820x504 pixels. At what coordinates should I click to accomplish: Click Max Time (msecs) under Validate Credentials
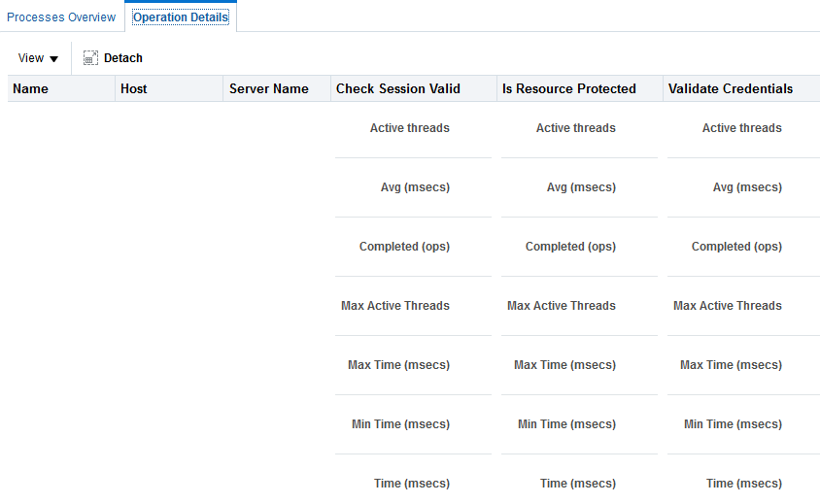click(731, 365)
